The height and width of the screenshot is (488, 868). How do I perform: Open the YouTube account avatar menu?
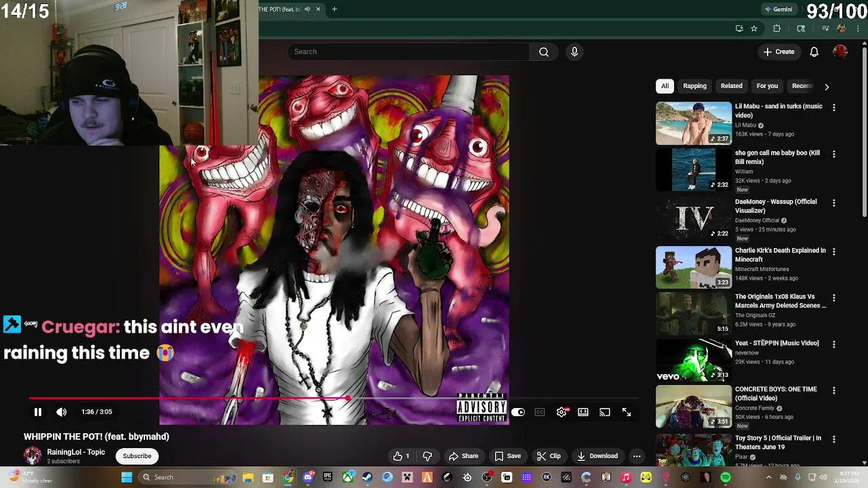tap(840, 52)
